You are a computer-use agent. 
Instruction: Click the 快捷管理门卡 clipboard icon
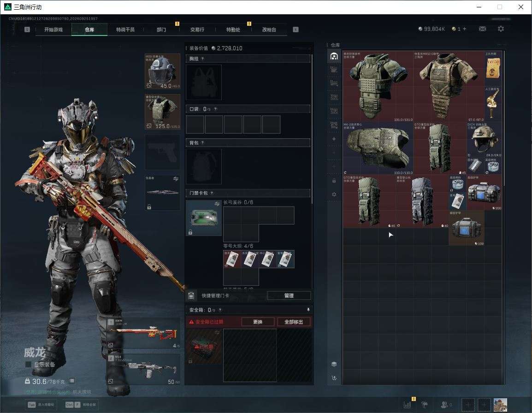[x=191, y=295]
